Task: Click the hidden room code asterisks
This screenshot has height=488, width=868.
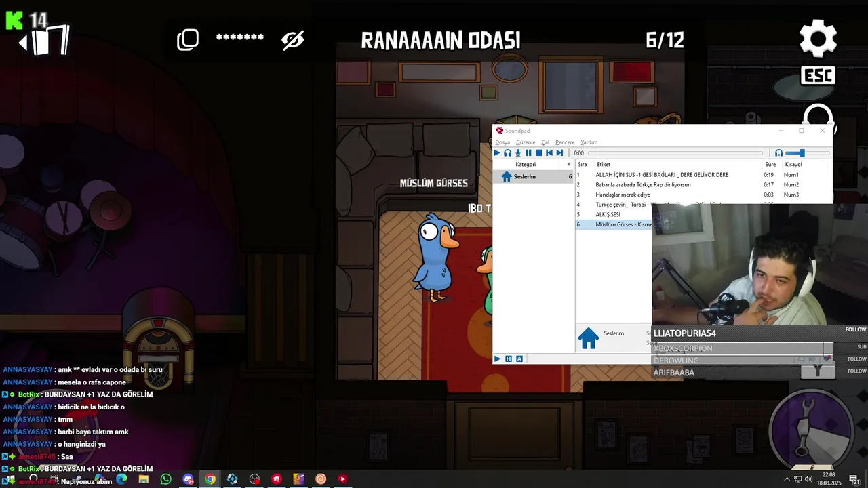Action: click(x=239, y=37)
